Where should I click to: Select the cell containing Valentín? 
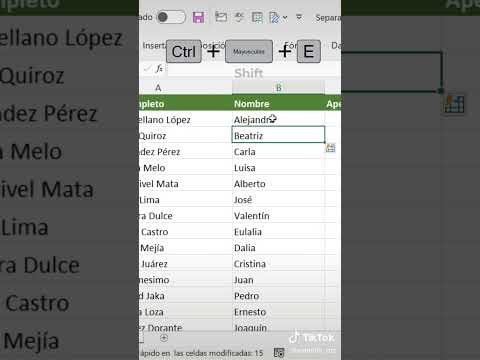278,215
